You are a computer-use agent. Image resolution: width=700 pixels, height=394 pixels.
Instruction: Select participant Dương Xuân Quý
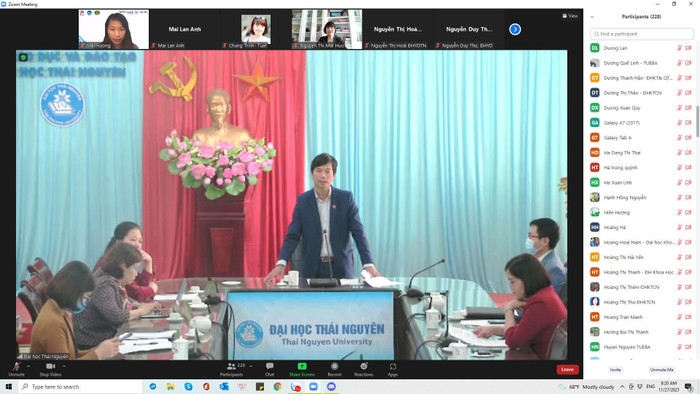pyautogui.click(x=641, y=108)
